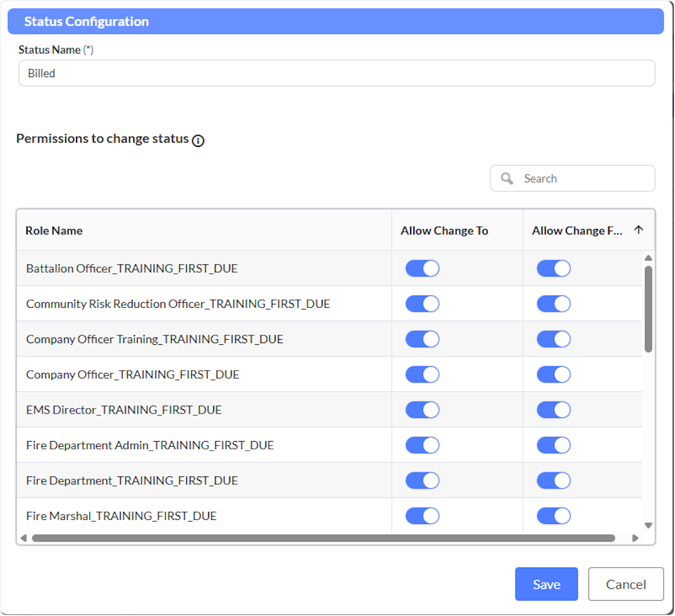Image resolution: width=675 pixels, height=616 pixels.
Task: Click the permissions info icon
Action: tap(198, 141)
